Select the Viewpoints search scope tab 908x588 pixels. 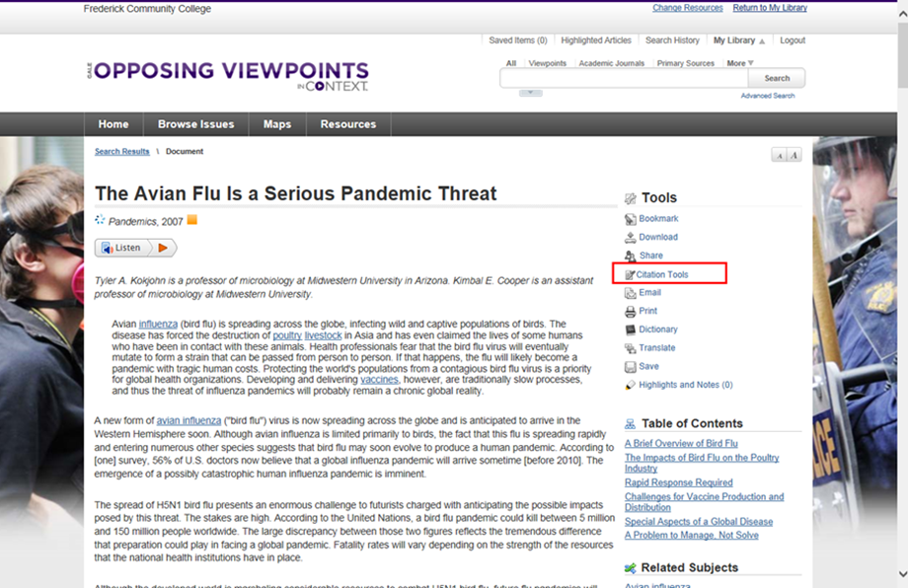[x=547, y=63]
